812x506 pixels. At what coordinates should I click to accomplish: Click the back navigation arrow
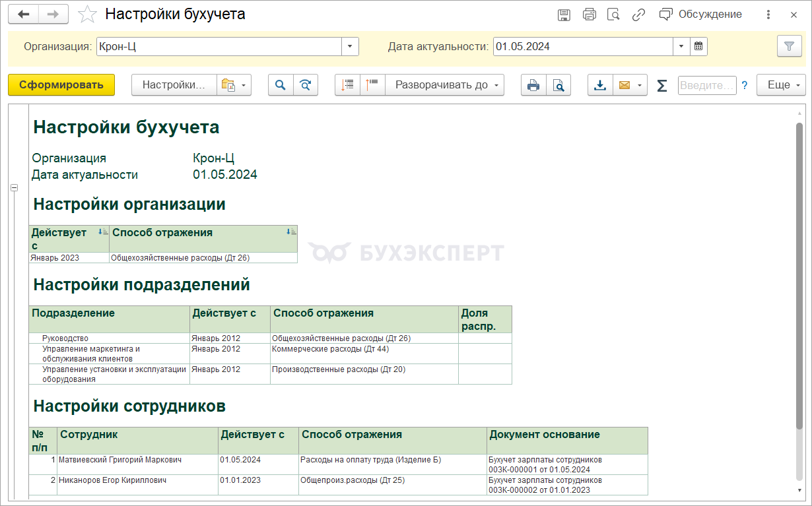(x=23, y=15)
